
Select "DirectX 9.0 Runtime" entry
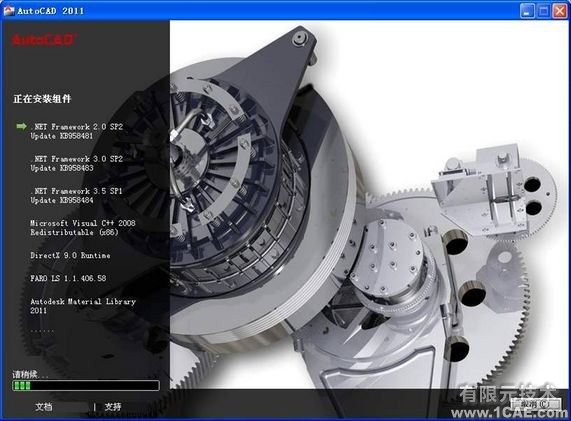point(70,255)
